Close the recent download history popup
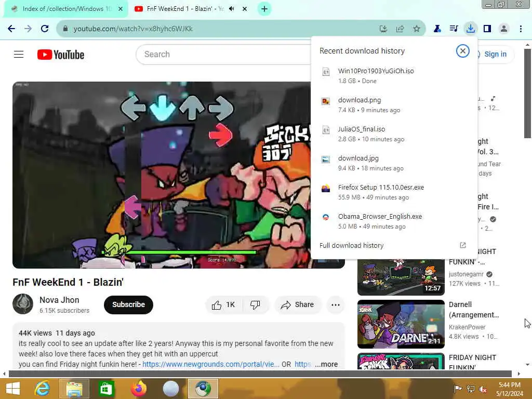Screen dimensions: 532x399 [462, 51]
